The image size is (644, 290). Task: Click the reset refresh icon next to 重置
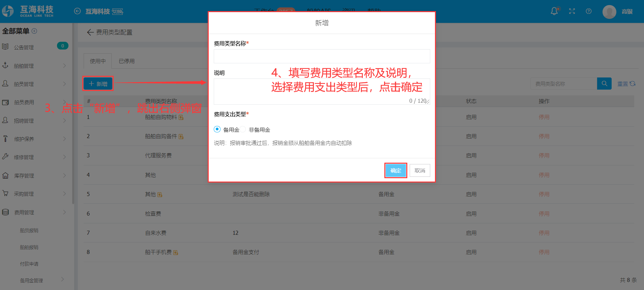click(633, 84)
